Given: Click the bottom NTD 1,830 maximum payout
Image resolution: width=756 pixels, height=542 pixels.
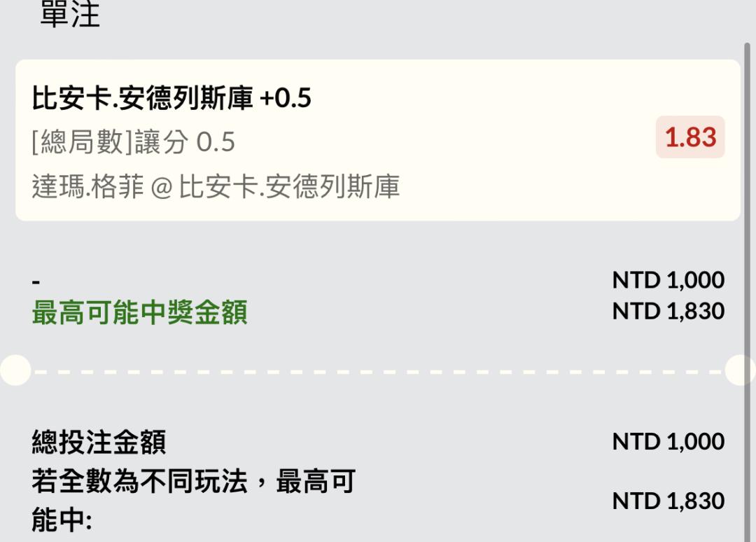Looking at the screenshot, I should click(668, 501).
